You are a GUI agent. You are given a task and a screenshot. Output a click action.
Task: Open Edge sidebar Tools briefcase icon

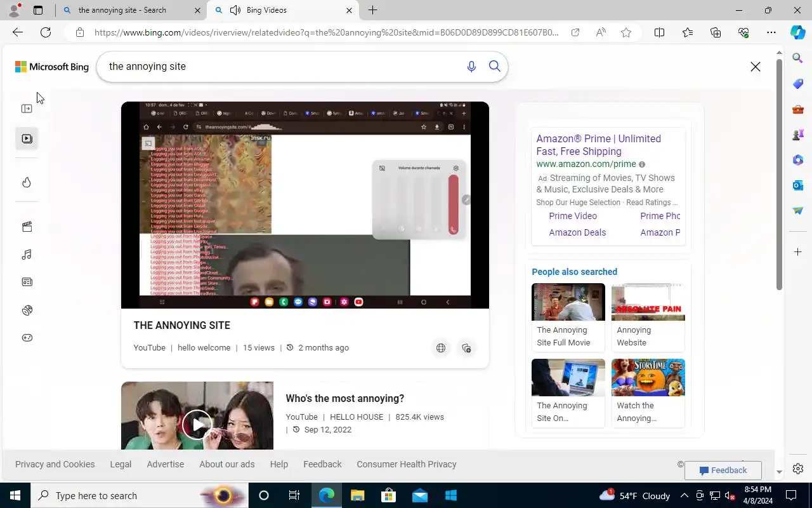coord(798,109)
